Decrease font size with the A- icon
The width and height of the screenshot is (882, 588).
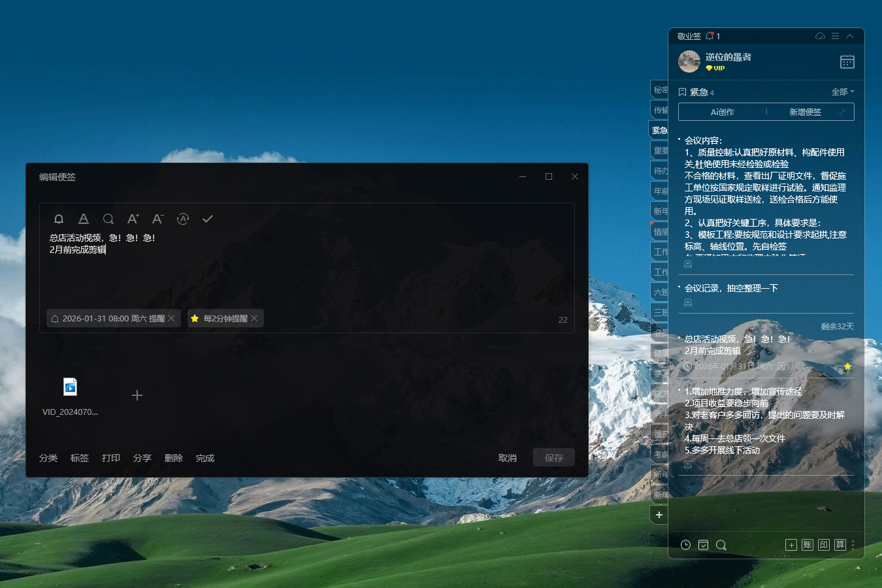coord(157,219)
